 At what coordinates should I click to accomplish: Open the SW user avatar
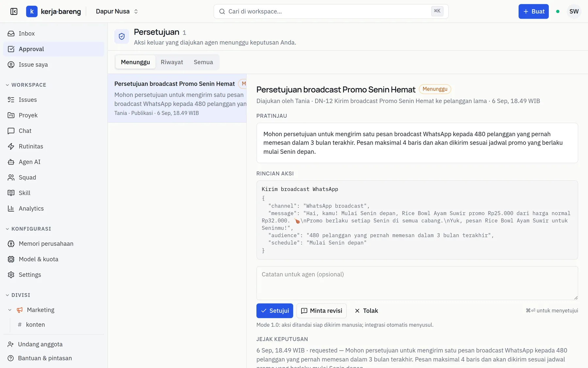(x=574, y=11)
